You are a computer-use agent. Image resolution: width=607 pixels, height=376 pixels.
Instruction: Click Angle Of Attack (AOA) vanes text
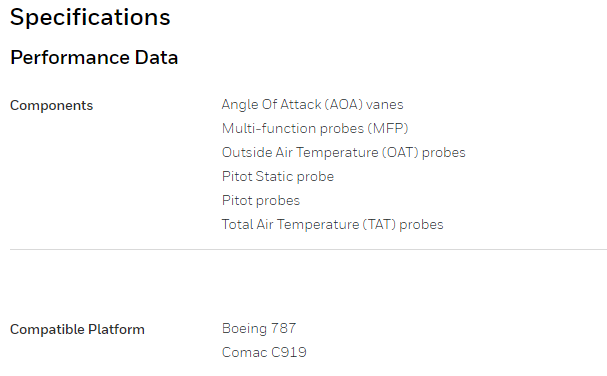click(312, 105)
